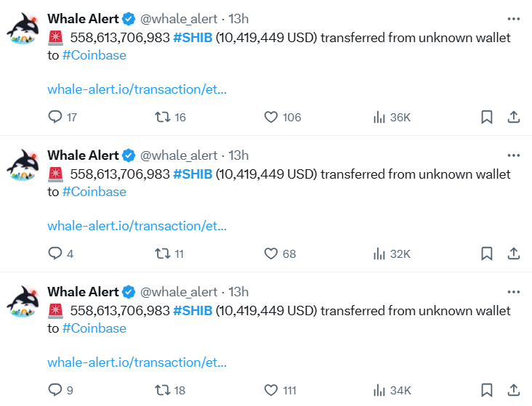Share the first Whale Alert tweet

click(513, 117)
